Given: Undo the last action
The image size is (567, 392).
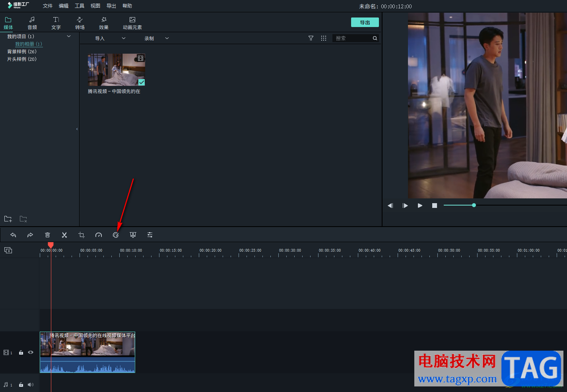Looking at the screenshot, I should [x=13, y=235].
